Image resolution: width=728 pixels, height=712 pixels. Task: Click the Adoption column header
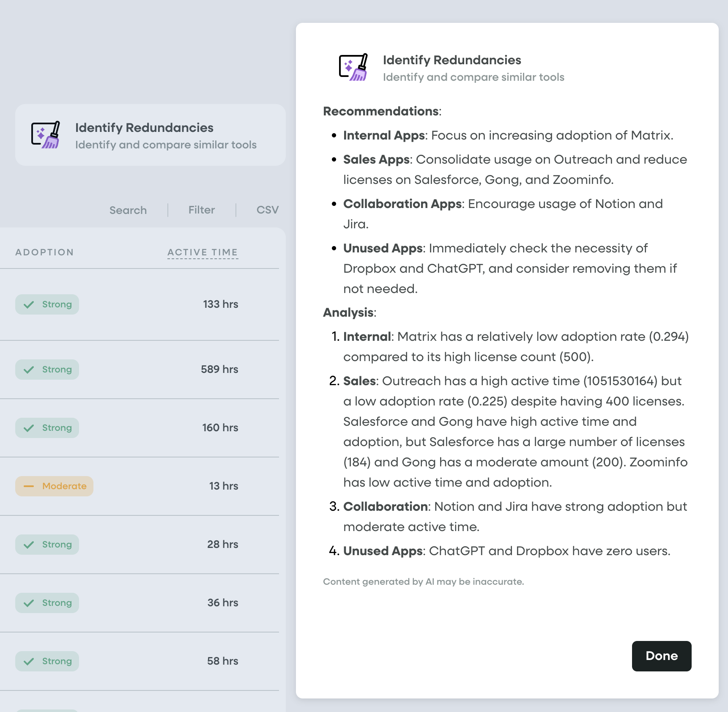click(44, 252)
